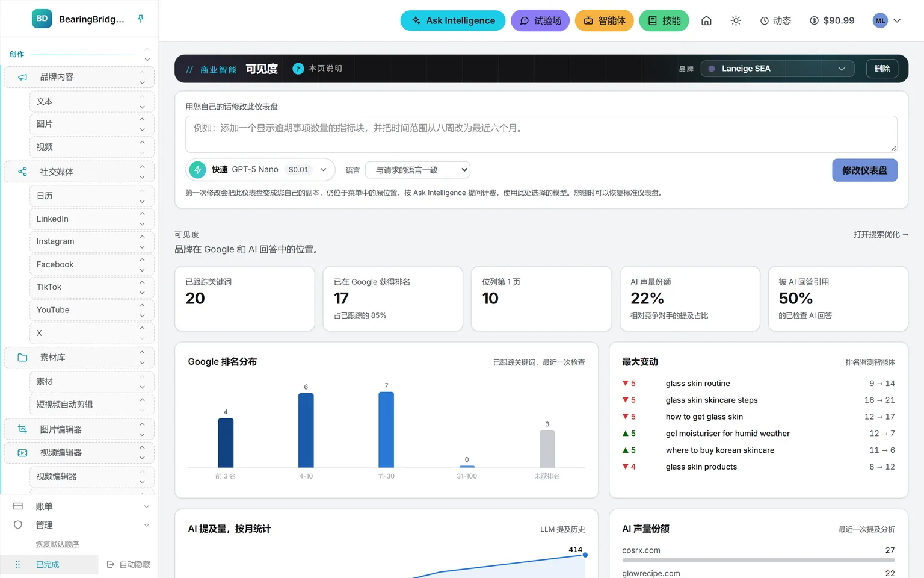
Task: Click the 11-30 ranking bar
Action: [x=386, y=429]
